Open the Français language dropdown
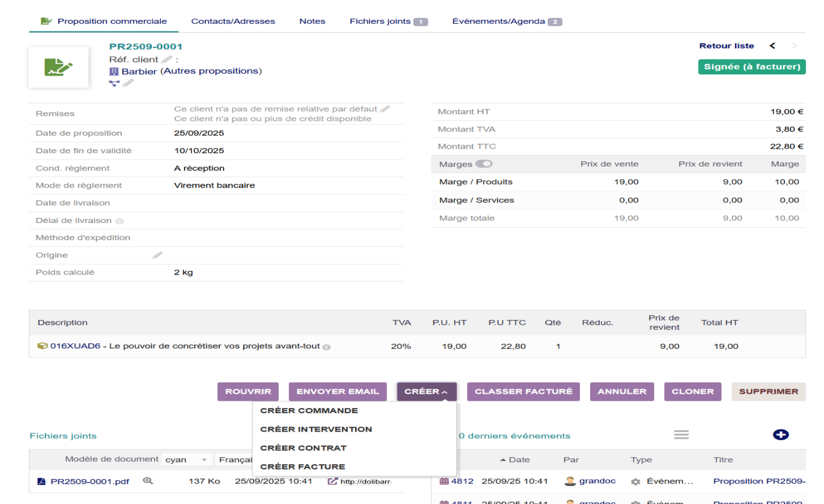 coord(234,460)
